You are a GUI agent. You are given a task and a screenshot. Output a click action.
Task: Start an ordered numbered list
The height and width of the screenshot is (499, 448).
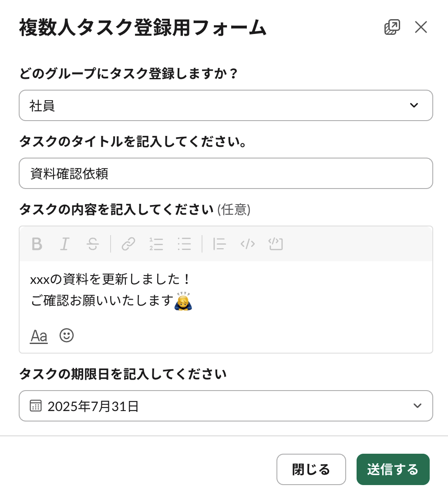pyautogui.click(x=156, y=244)
